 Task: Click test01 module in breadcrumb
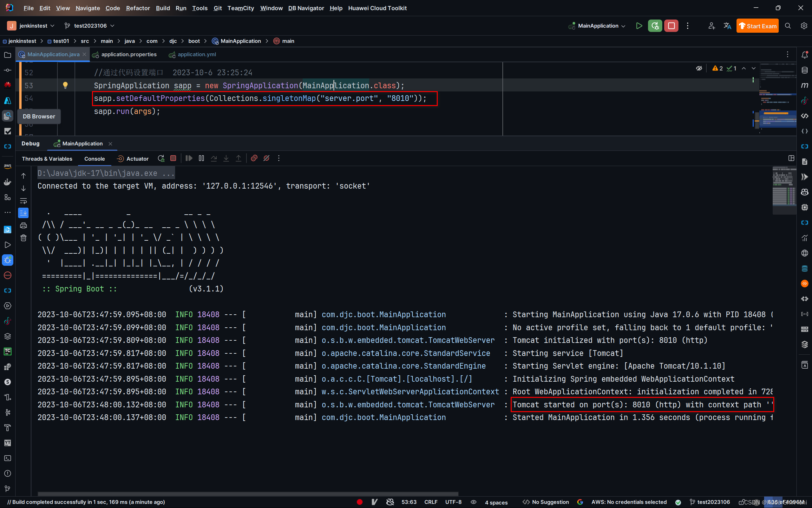coord(58,41)
